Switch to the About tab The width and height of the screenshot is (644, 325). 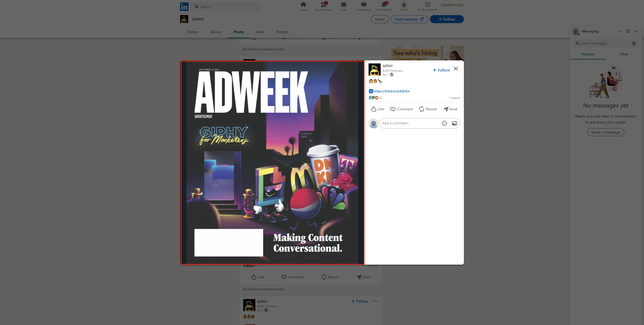pyautogui.click(x=216, y=32)
